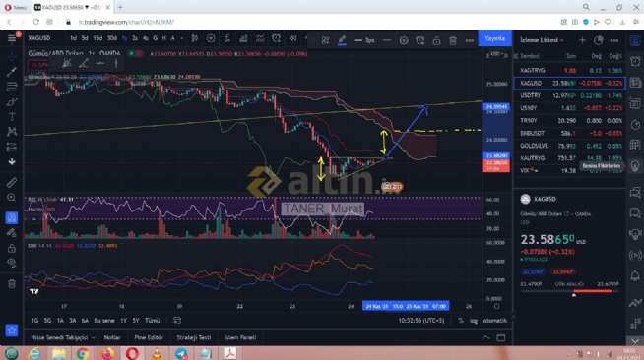Select the 1Y date range button
This screenshot has width=644, height=360.
(123, 321)
